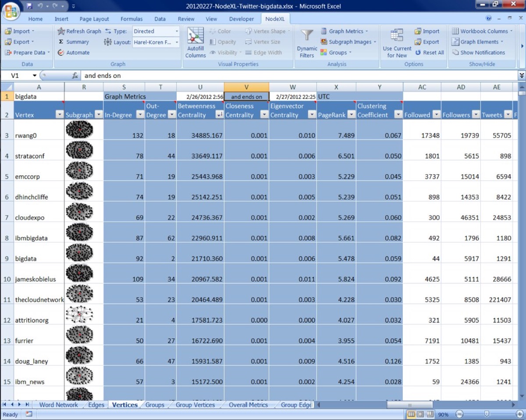Open the Formulas ribbon tab
This screenshot has width=526, height=420.
(x=131, y=19)
